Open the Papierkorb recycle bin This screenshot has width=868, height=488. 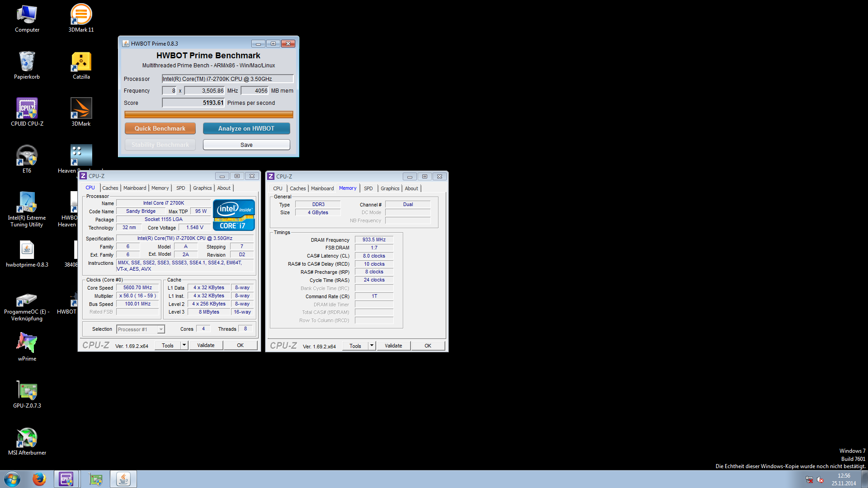27,66
